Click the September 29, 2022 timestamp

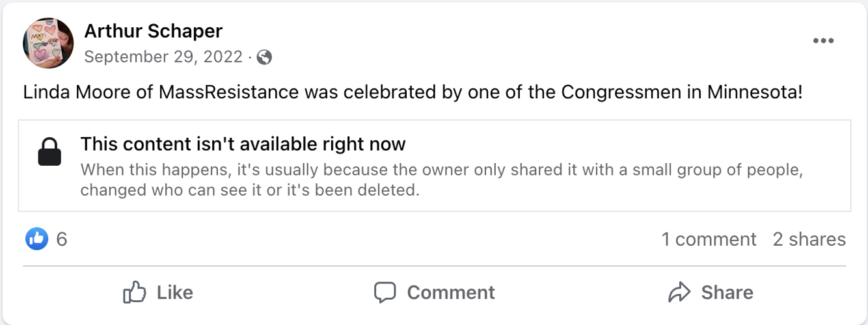[163, 57]
